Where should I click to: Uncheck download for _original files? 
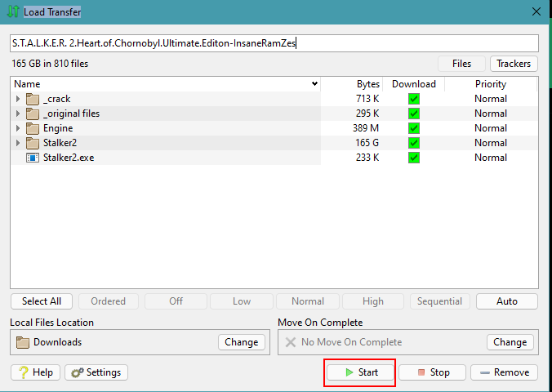point(414,114)
